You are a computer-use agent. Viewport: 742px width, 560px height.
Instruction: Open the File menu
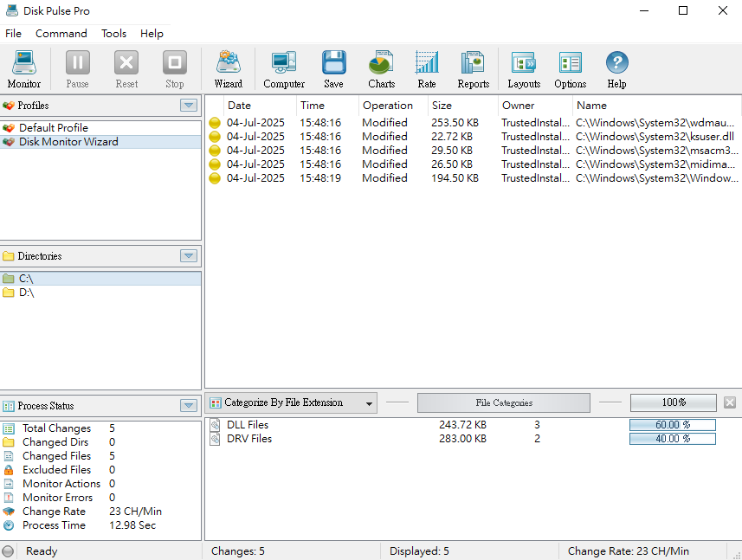13,34
